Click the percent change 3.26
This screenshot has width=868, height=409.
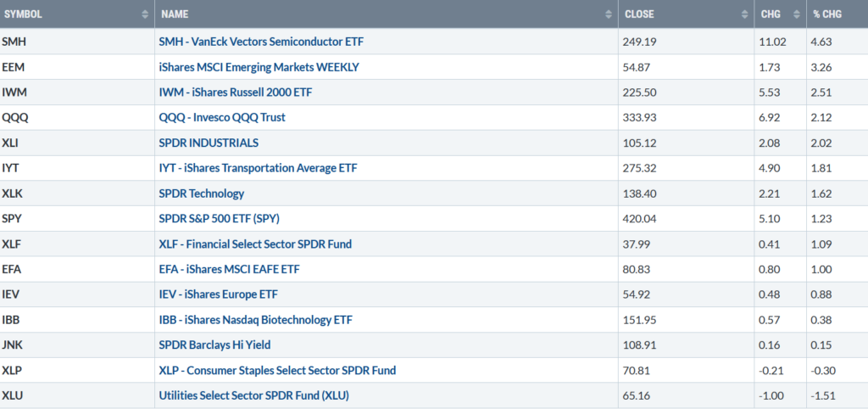(x=822, y=67)
